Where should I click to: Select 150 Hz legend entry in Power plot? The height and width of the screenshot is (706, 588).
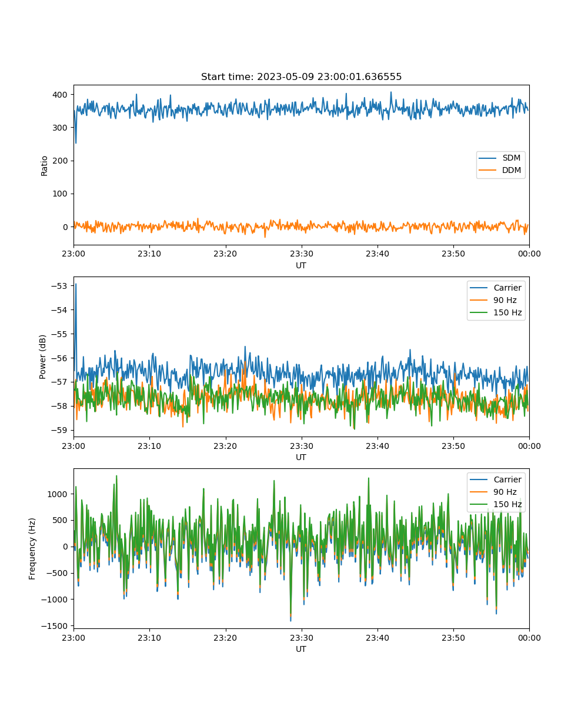496,312
